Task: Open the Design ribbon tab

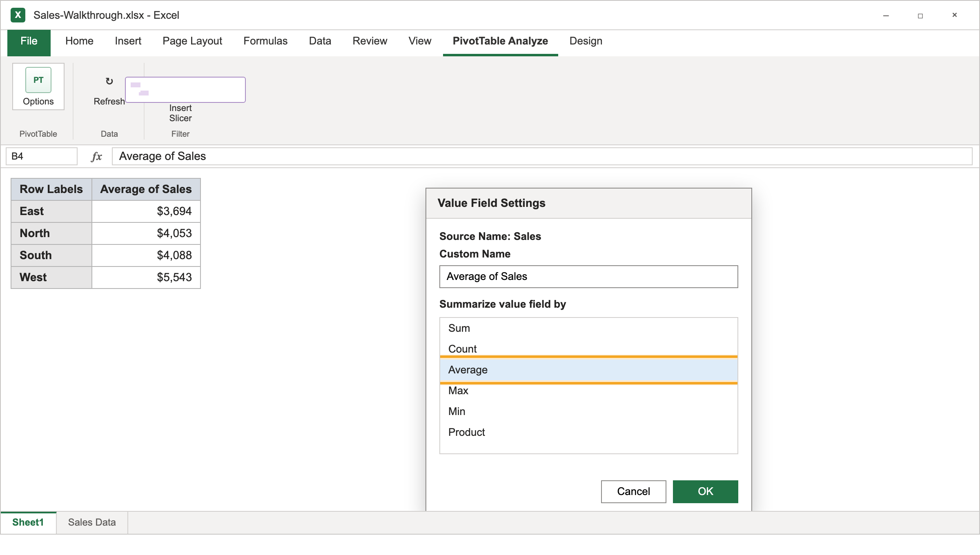Action: [x=586, y=41]
